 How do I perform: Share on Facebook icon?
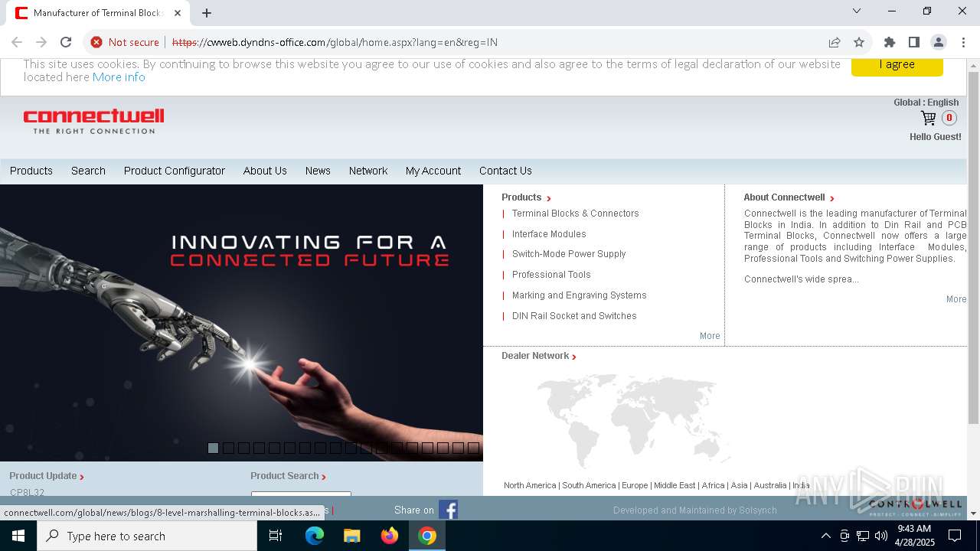[x=449, y=510]
